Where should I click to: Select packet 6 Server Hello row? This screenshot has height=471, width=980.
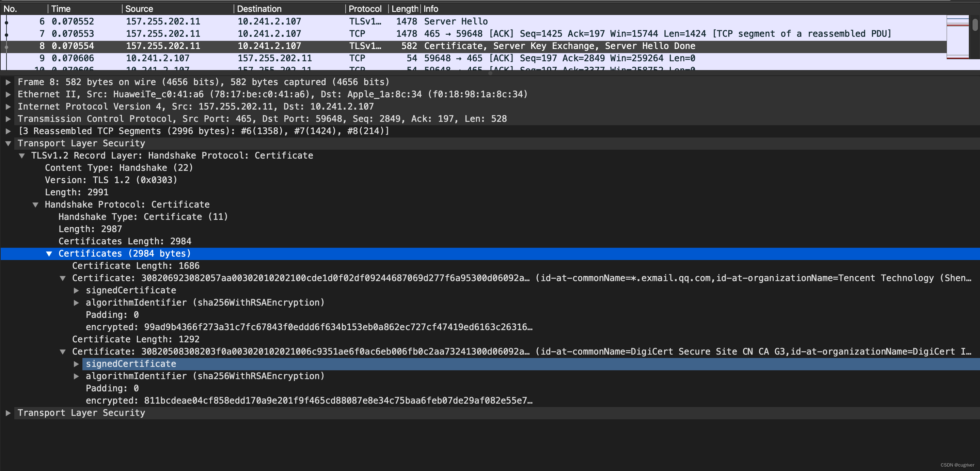point(473,21)
